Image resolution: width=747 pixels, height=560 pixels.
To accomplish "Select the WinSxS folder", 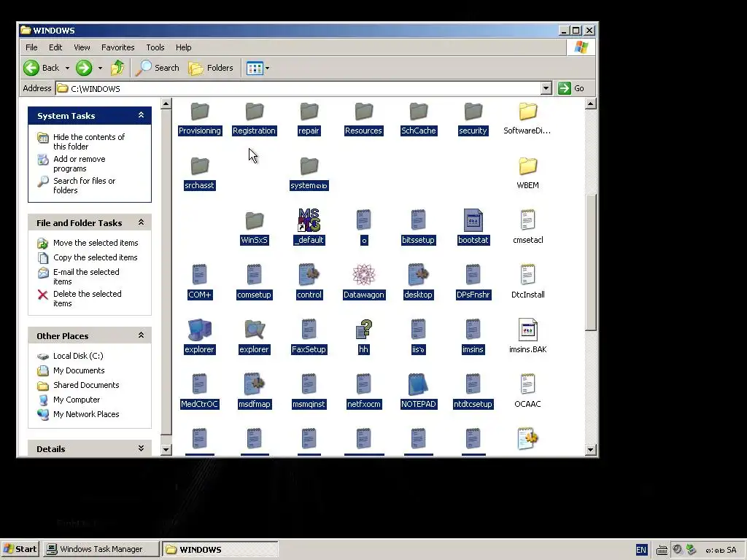I will click(x=255, y=228).
